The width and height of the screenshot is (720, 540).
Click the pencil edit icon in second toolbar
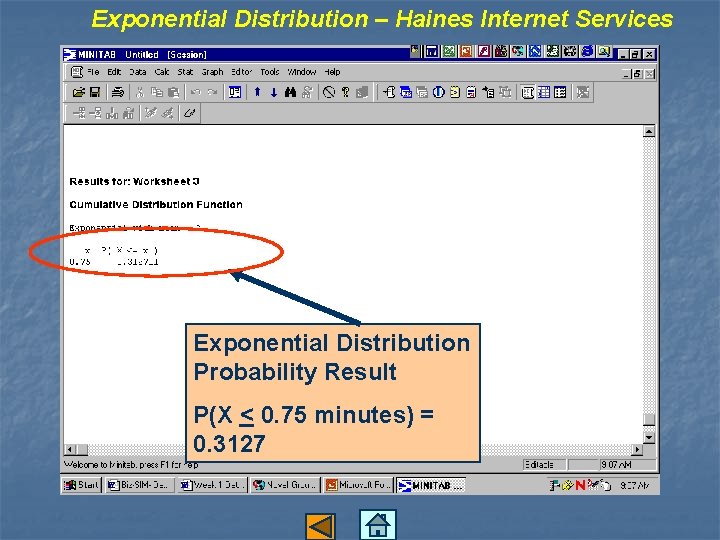pyautogui.click(x=190, y=113)
